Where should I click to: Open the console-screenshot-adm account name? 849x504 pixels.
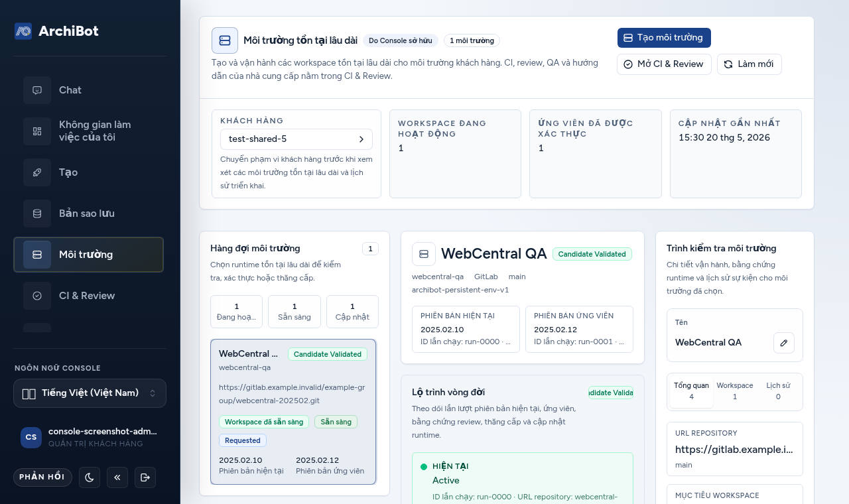[102, 431]
